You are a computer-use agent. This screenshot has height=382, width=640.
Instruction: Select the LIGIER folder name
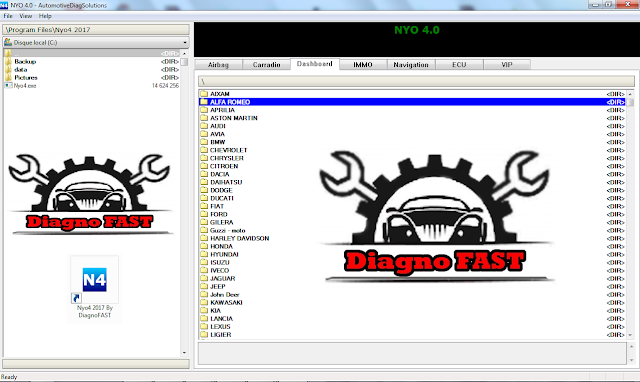[x=221, y=335]
